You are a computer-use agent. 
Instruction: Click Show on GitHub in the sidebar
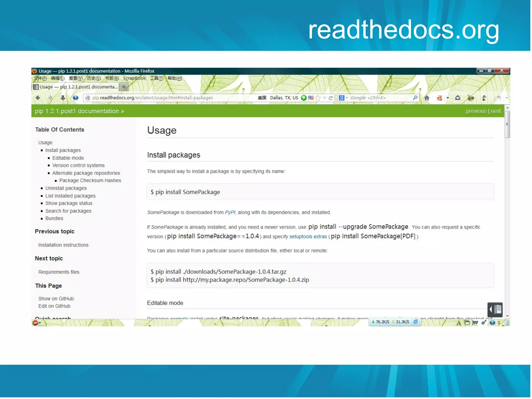point(56,299)
